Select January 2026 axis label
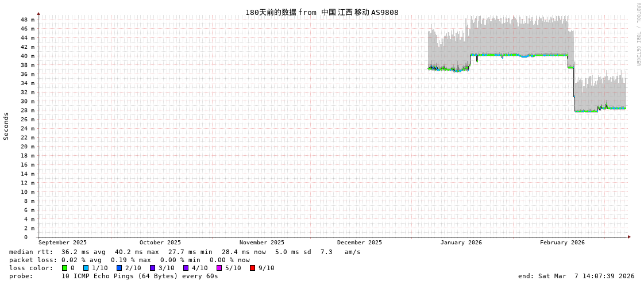 point(461,243)
